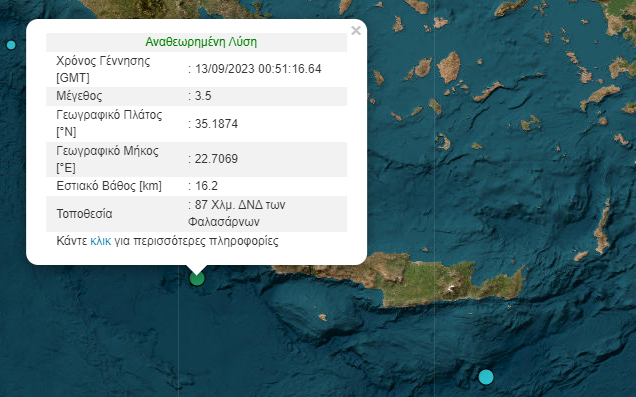Click the magnitude value 3.5
This screenshot has height=397, width=636.
pos(203,96)
